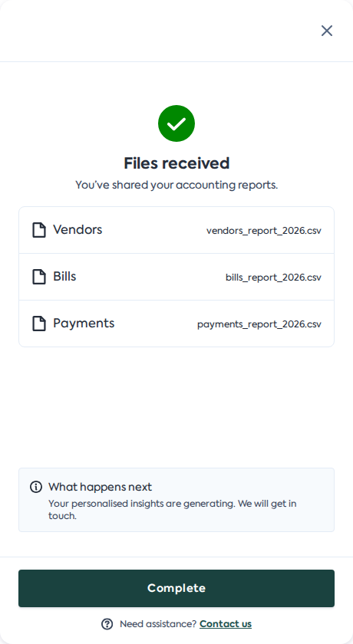Close the dialog with the X icon

[327, 31]
